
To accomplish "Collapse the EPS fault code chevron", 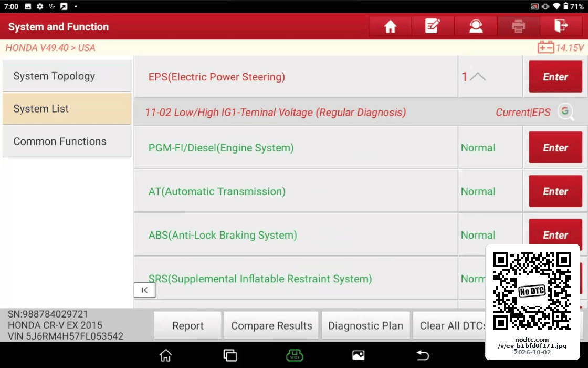I will (x=478, y=77).
